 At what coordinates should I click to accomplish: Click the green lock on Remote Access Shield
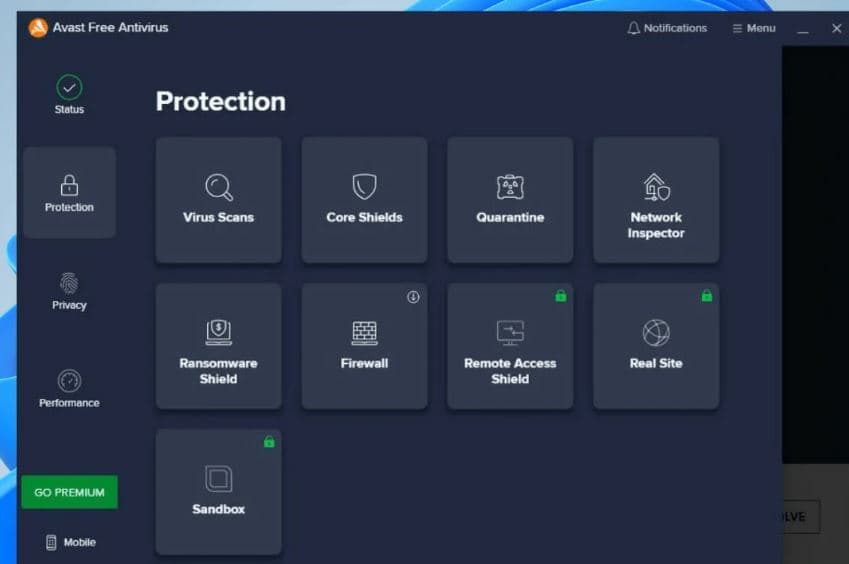coord(560,296)
